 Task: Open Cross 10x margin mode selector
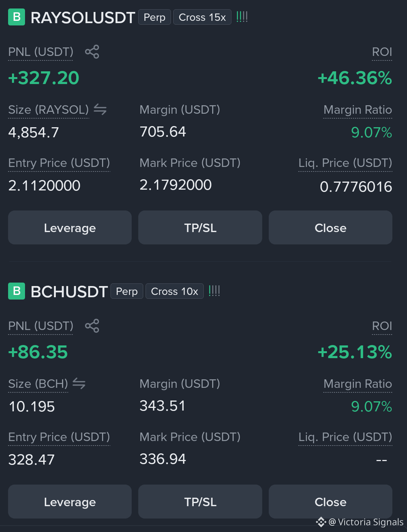pyautogui.click(x=174, y=291)
